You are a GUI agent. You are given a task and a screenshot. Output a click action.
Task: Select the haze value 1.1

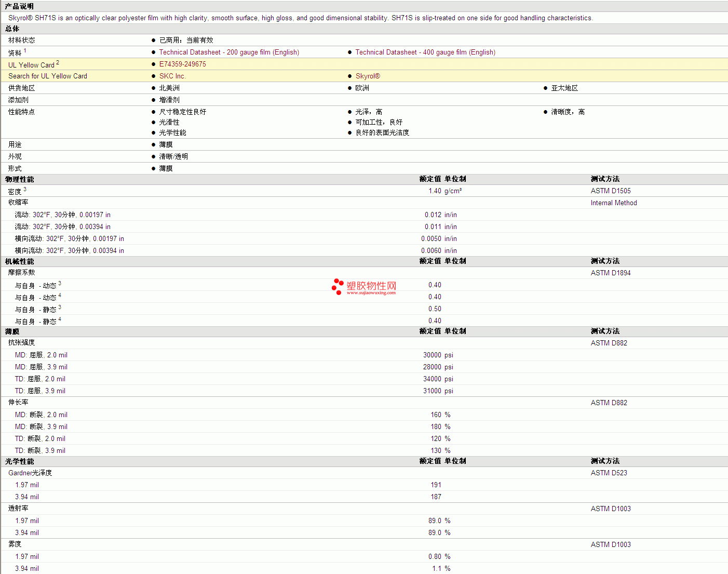437,568
